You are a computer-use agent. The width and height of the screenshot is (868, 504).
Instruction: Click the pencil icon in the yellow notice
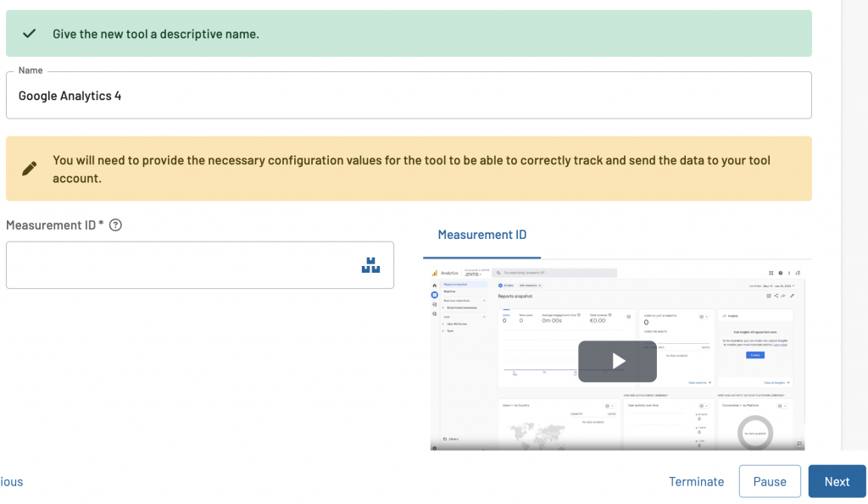point(30,169)
